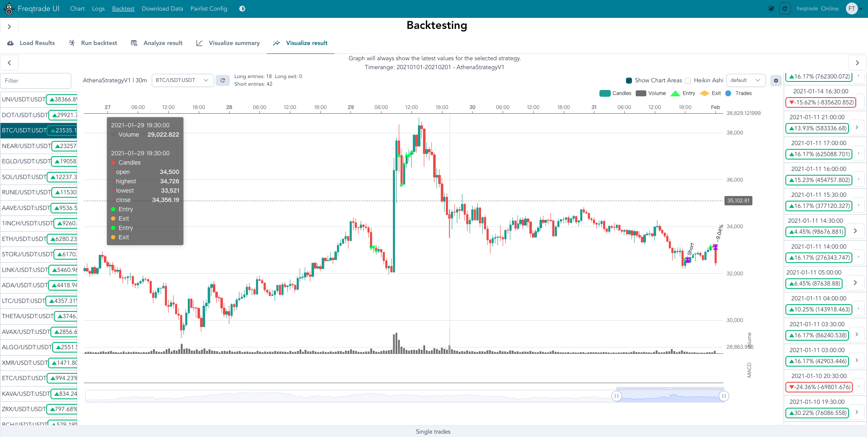Click the Freqtrade robot logo
Screen dimensions: 868x437
coord(9,8)
